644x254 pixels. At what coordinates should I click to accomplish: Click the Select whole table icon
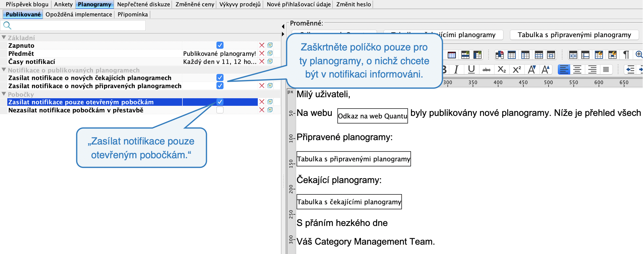(512, 55)
